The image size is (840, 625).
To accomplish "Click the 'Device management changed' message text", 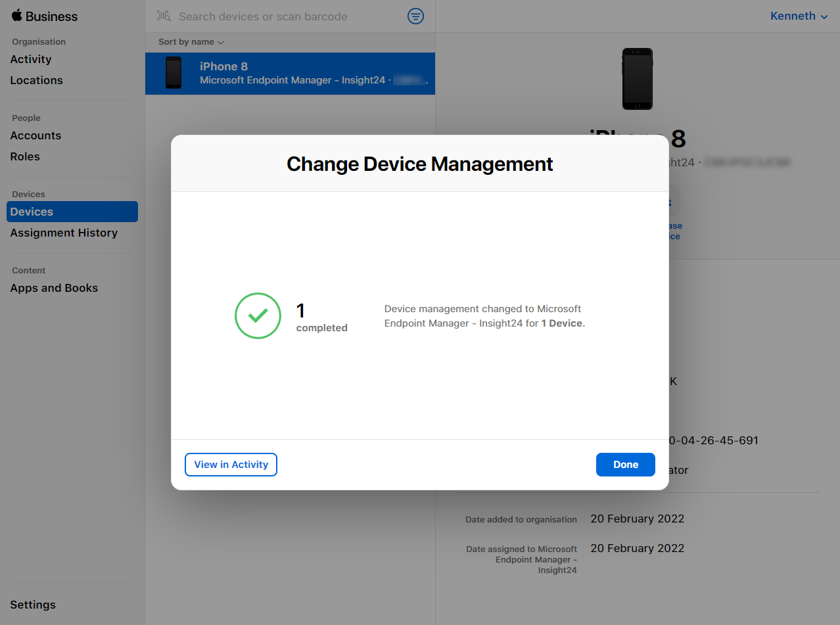I will click(484, 316).
